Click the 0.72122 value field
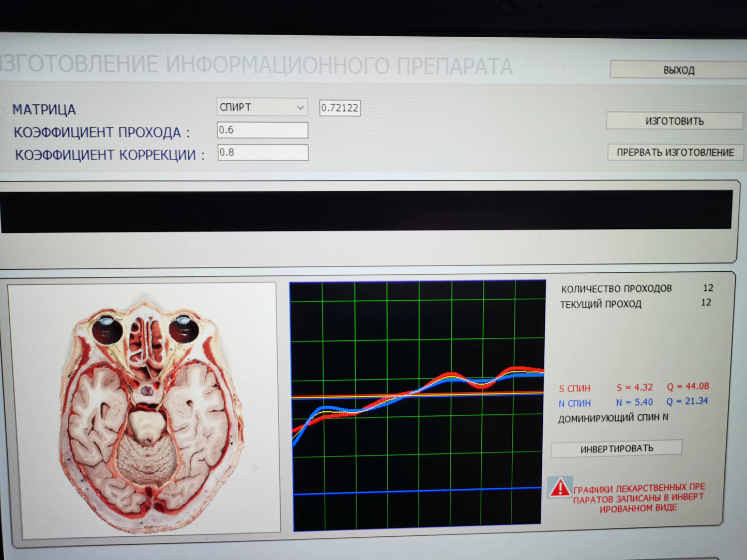Viewport: 747px width, 560px height. pyautogui.click(x=340, y=108)
